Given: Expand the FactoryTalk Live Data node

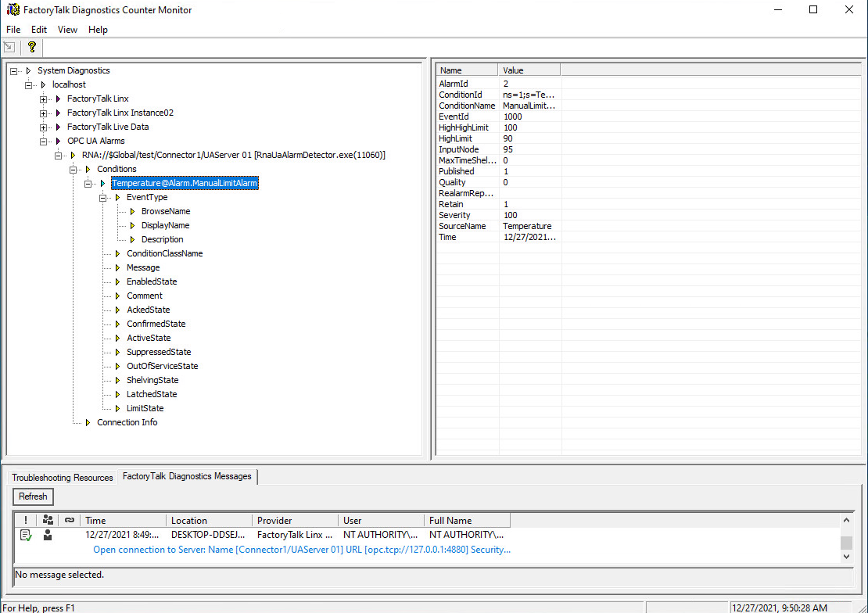Looking at the screenshot, I should point(44,127).
